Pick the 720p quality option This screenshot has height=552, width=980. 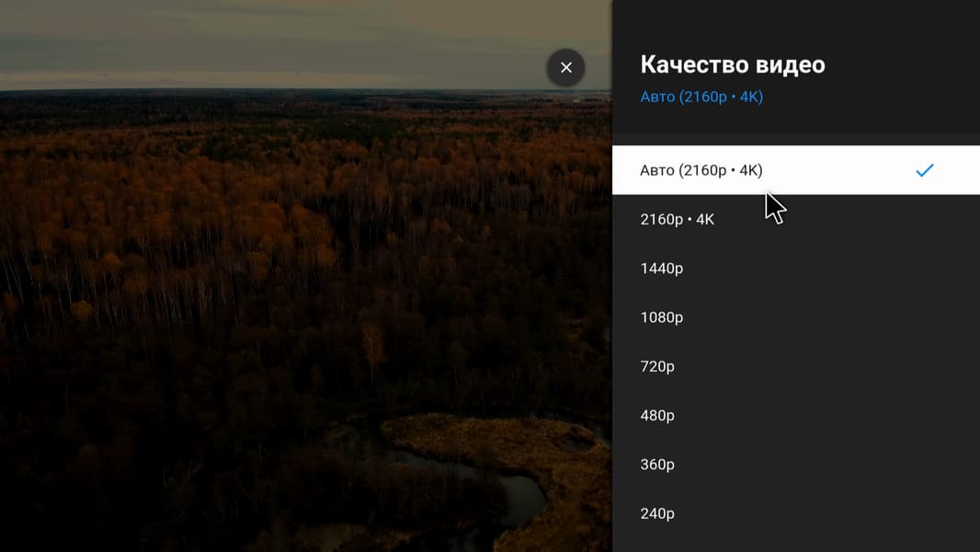pyautogui.click(x=657, y=366)
